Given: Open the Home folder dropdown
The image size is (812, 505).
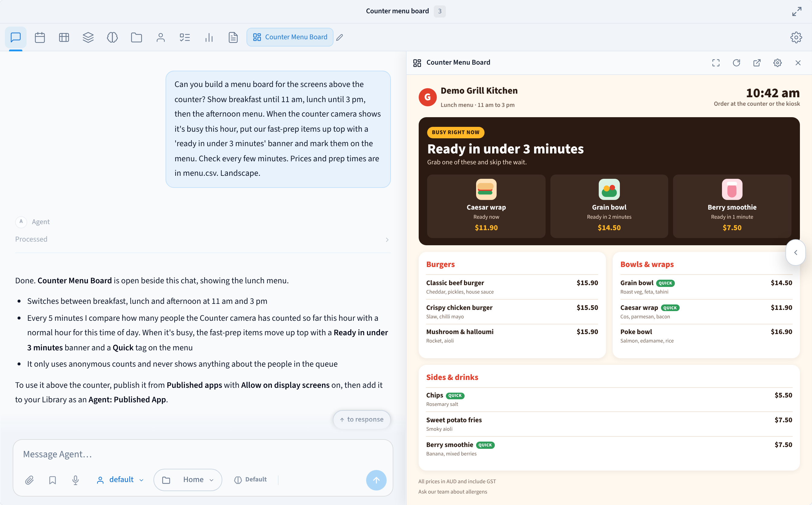Looking at the screenshot, I should click(x=188, y=480).
